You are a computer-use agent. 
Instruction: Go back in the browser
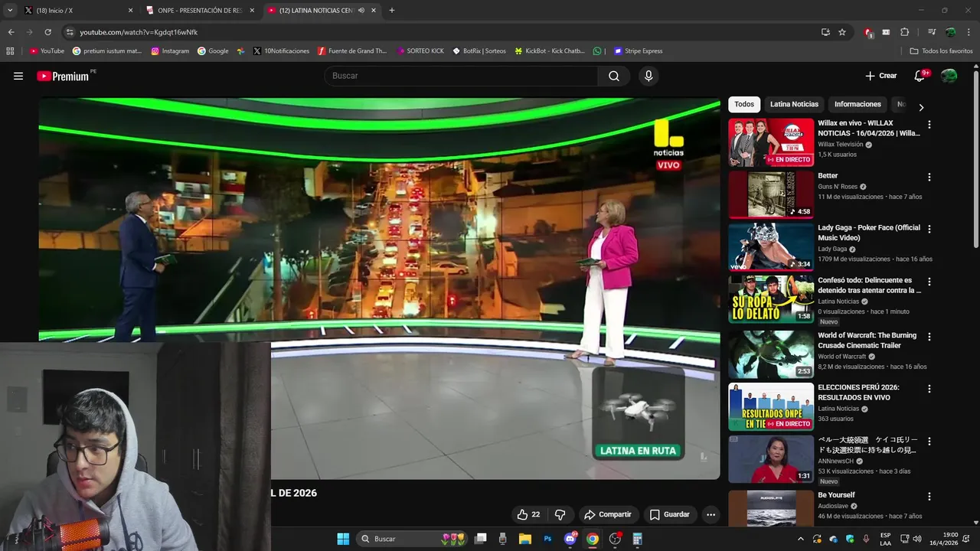tap(11, 32)
